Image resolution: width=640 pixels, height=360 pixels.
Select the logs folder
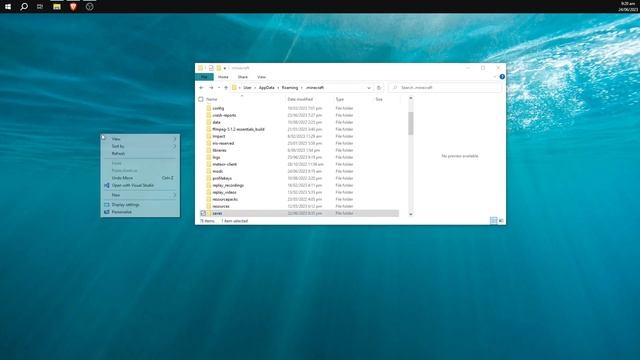(216, 157)
